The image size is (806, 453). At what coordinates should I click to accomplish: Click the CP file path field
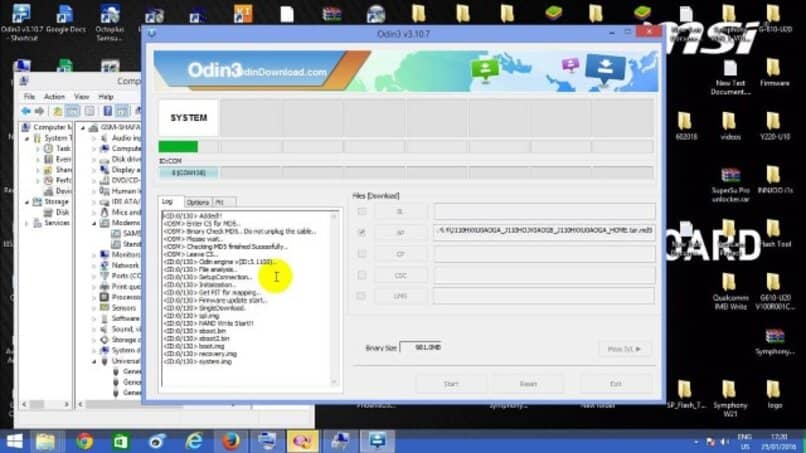(544, 253)
